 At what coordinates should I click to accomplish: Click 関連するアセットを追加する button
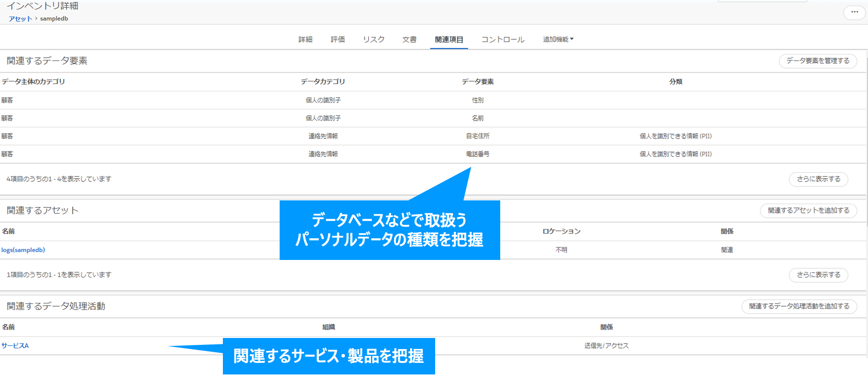[808, 211]
